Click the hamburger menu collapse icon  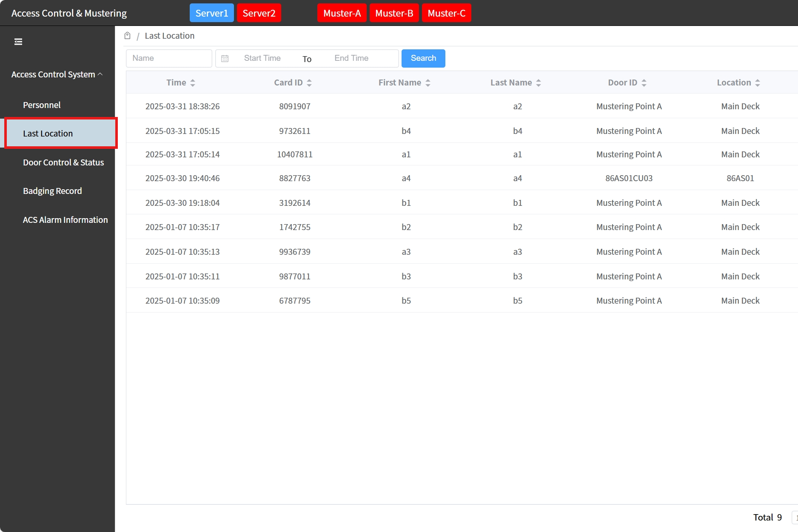pyautogui.click(x=18, y=42)
